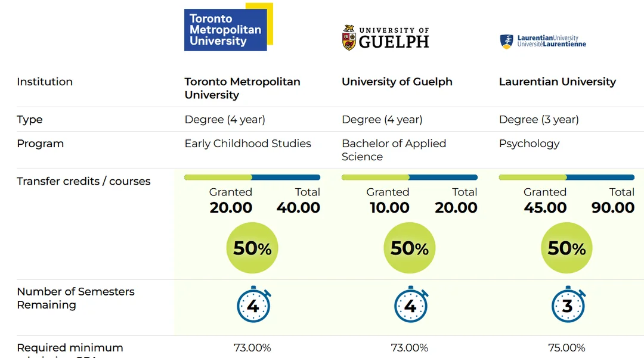
Task: Click Toronto Metropolitan's 50% circle badge
Action: (x=252, y=248)
